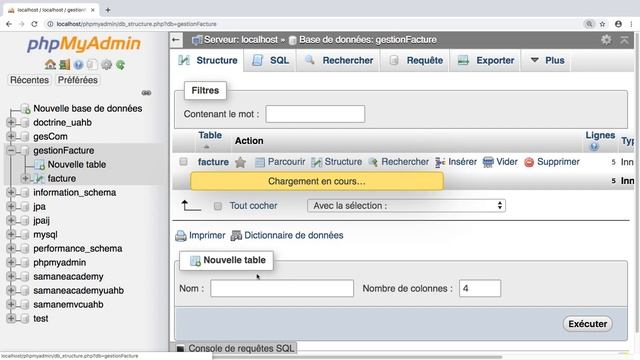640x360 pixels.
Task: Open the Structure tab
Action: click(x=207, y=60)
